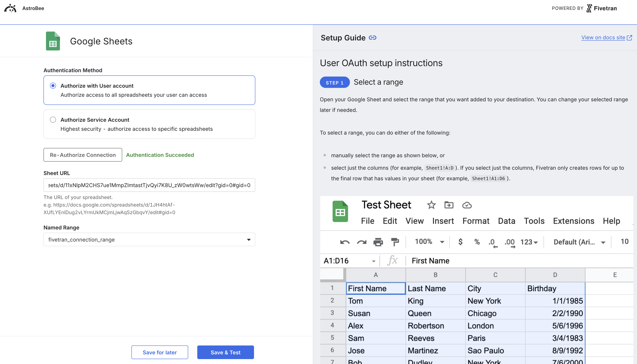This screenshot has width=637, height=364.
Task: Click inside the Sheet URL field
Action: (x=149, y=185)
